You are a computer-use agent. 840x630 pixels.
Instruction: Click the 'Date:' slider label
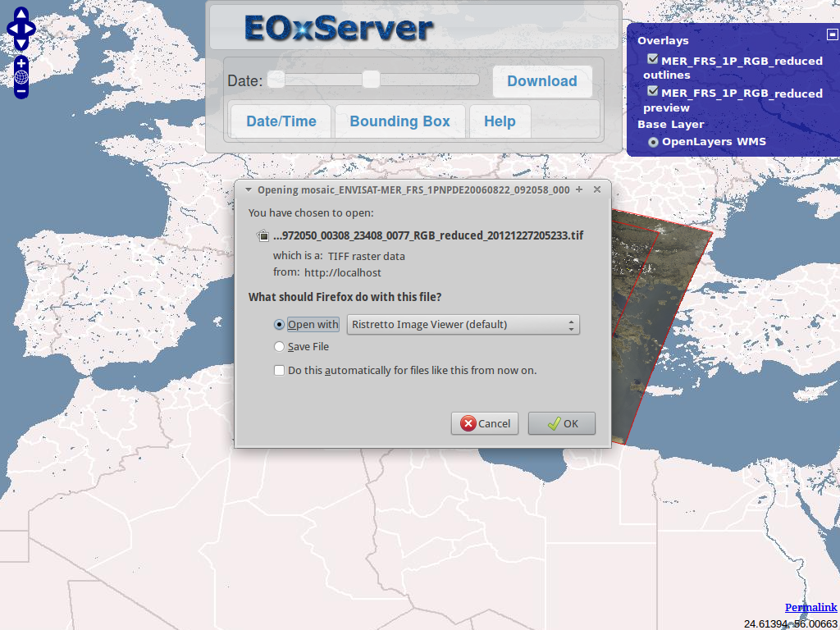tap(244, 81)
